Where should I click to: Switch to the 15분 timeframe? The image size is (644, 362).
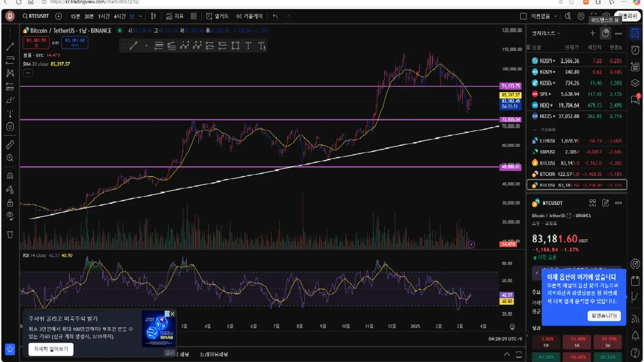[76, 16]
